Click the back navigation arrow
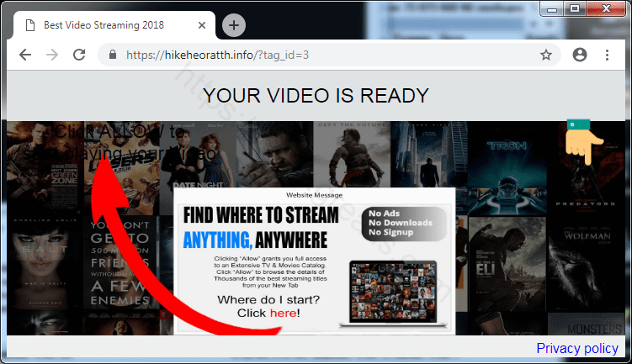Image resolution: width=632 pixels, height=364 pixels. 25,55
